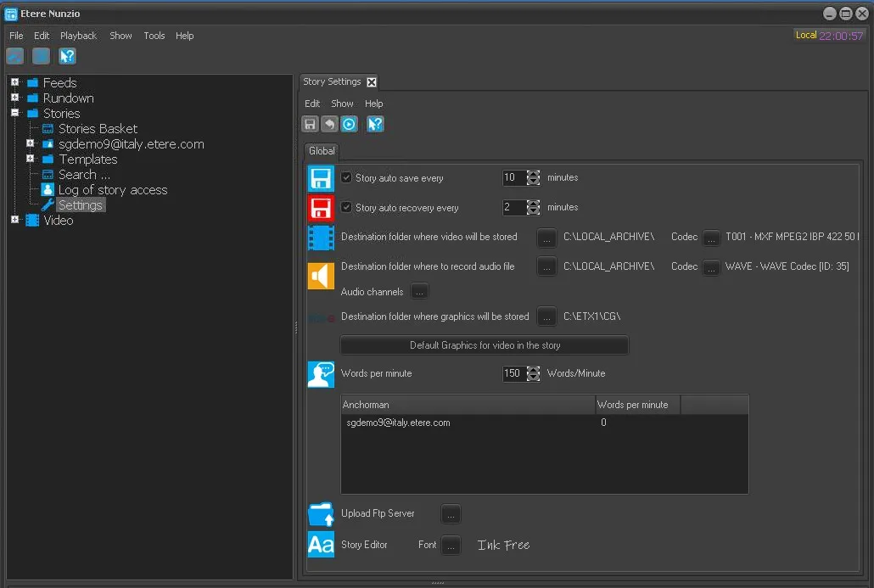Click the Words per minute spinner arrows
Image resolution: width=874 pixels, height=588 pixels.
(533, 373)
